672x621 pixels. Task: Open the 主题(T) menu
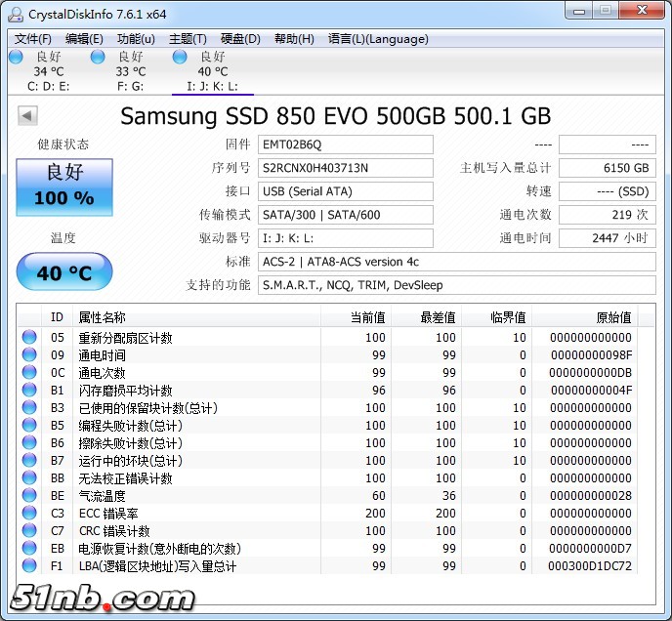point(188,39)
